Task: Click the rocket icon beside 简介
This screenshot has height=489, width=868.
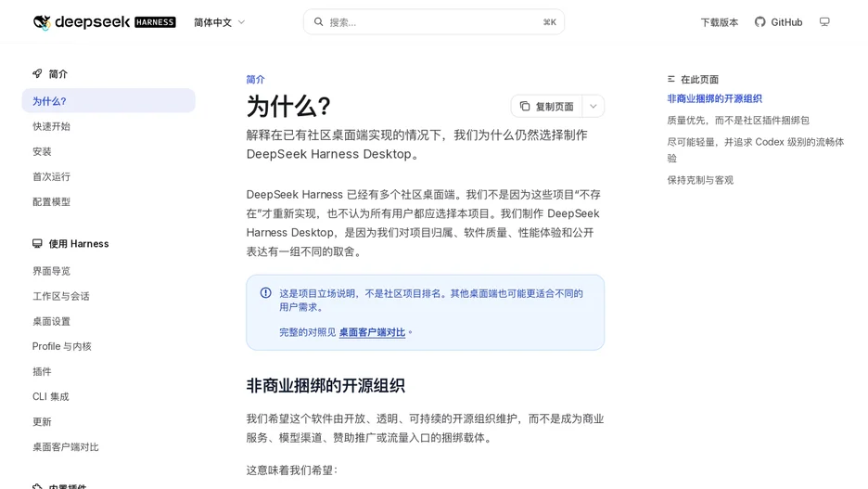Action: (37, 73)
